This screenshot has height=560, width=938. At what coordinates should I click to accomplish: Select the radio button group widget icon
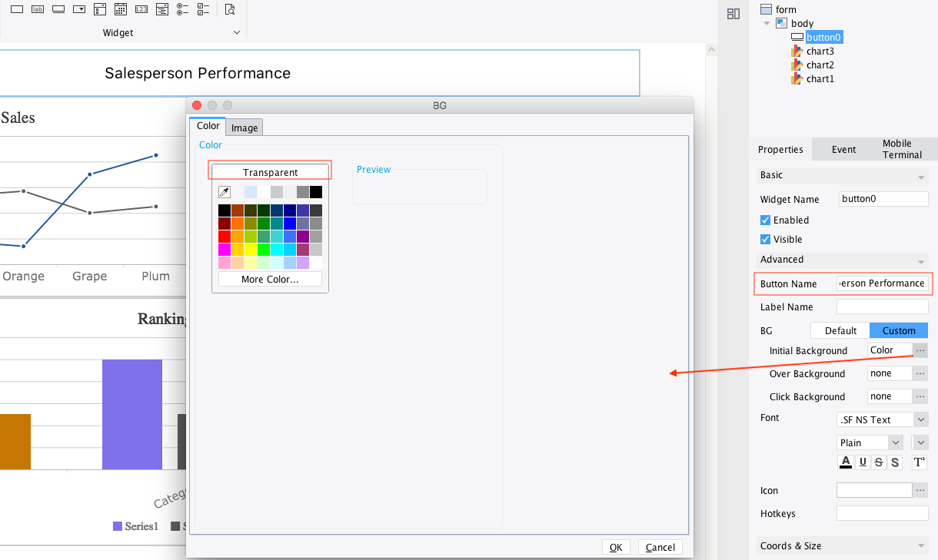click(x=183, y=9)
